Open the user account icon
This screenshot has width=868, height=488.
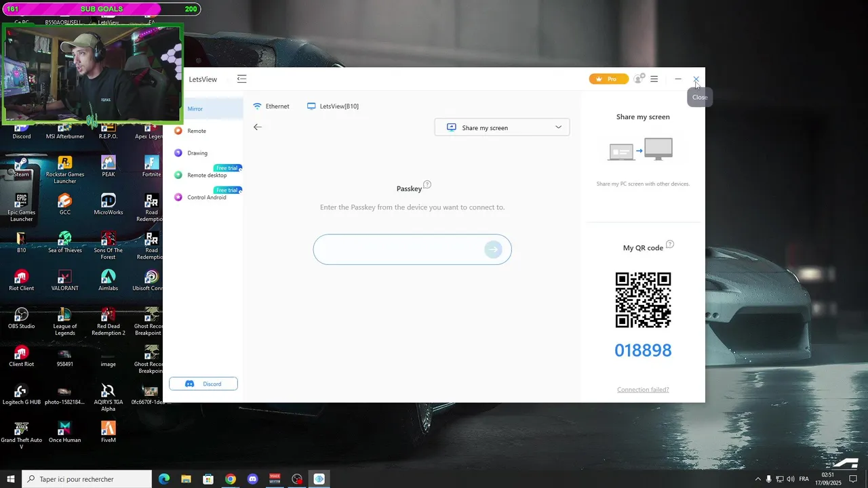[638, 79]
